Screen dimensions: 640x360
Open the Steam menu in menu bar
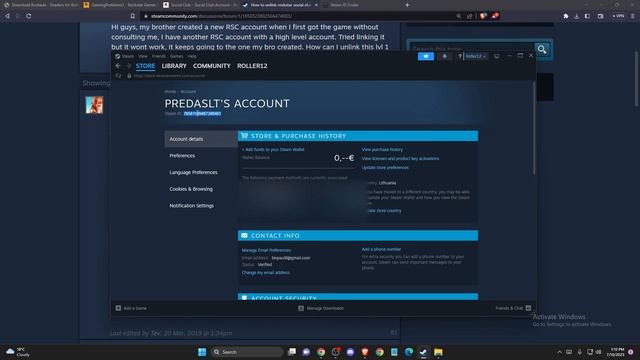[124, 56]
